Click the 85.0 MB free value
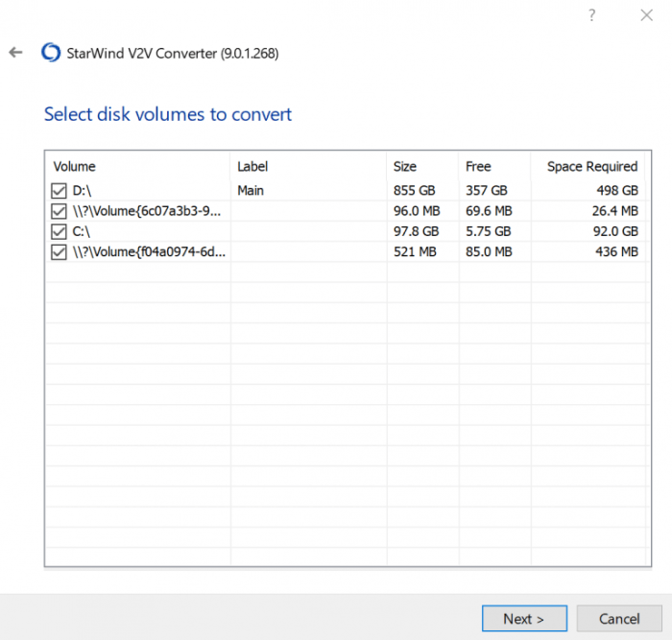This screenshot has height=640, width=672. [x=489, y=252]
